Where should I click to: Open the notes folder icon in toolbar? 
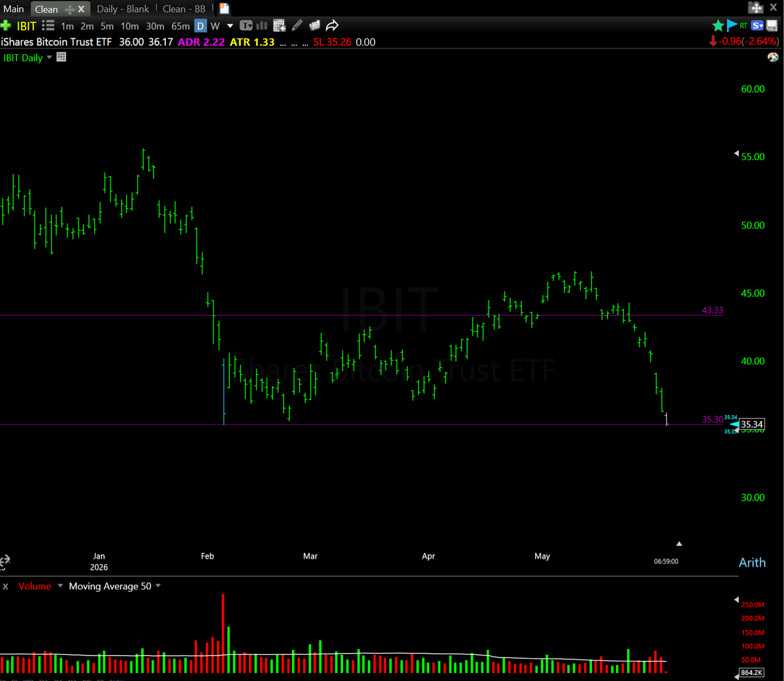314,25
